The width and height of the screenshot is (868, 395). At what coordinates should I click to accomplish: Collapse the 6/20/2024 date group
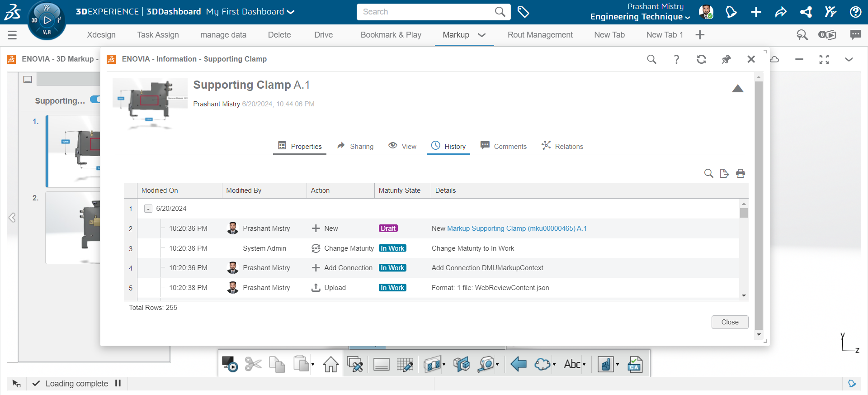[148, 209]
